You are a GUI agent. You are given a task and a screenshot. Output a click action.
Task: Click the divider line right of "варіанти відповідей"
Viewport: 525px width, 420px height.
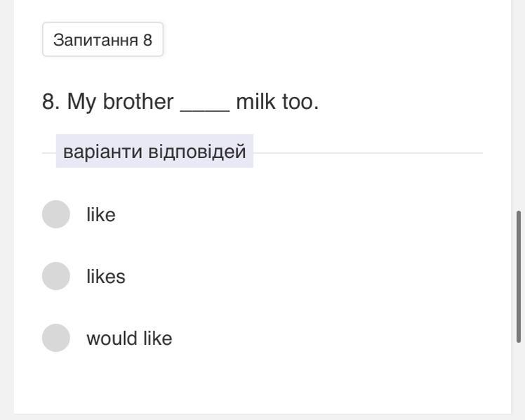point(368,152)
